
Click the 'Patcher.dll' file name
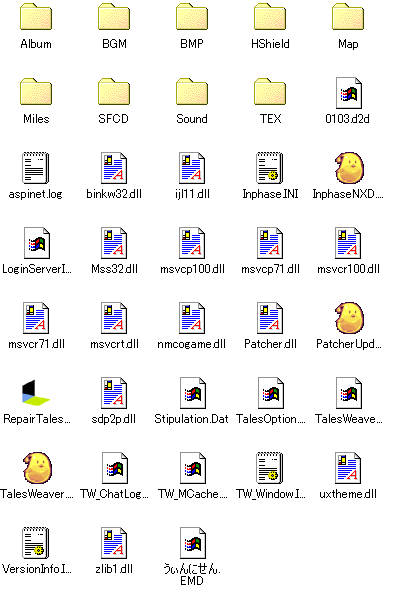coord(270,344)
